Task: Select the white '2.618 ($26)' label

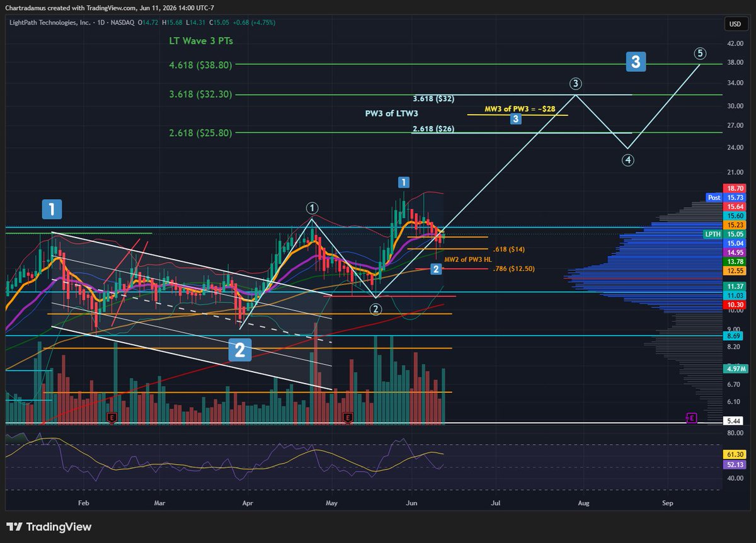Action: coord(433,129)
